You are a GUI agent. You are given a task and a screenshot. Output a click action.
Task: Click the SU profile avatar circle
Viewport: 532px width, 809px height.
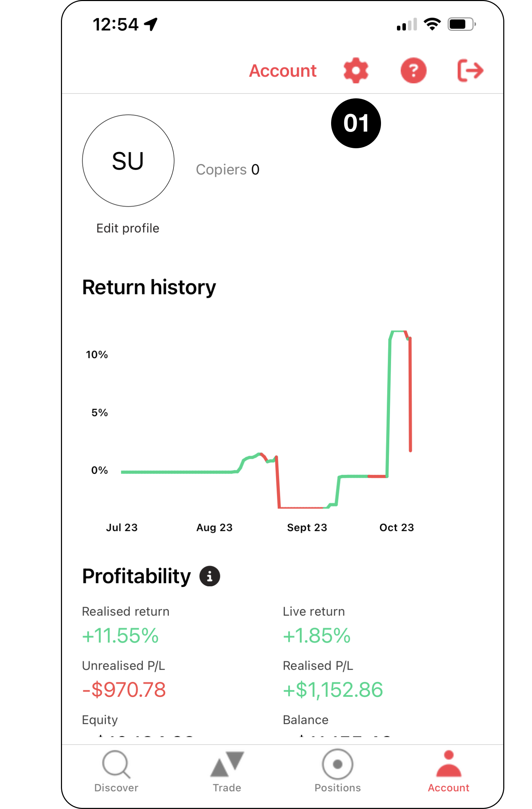tap(128, 161)
